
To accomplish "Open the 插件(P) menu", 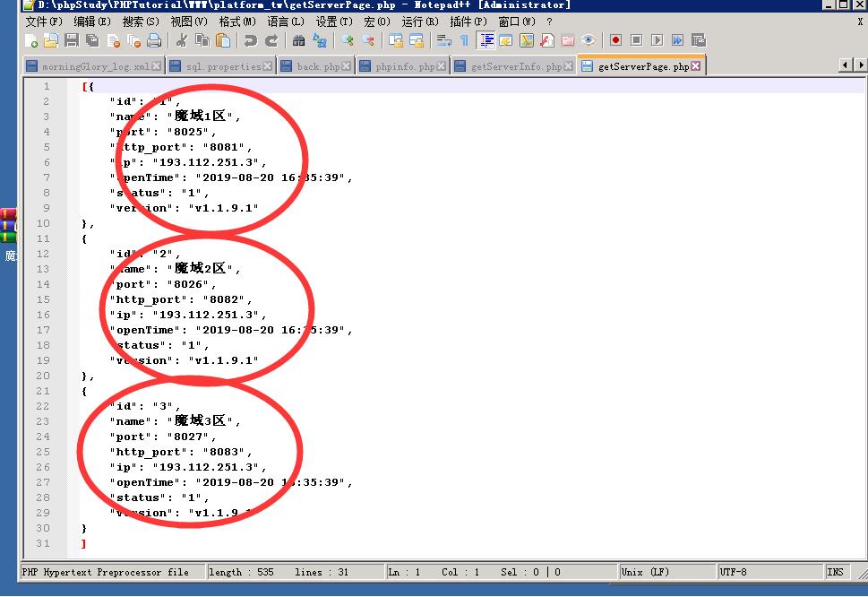I will click(x=468, y=22).
